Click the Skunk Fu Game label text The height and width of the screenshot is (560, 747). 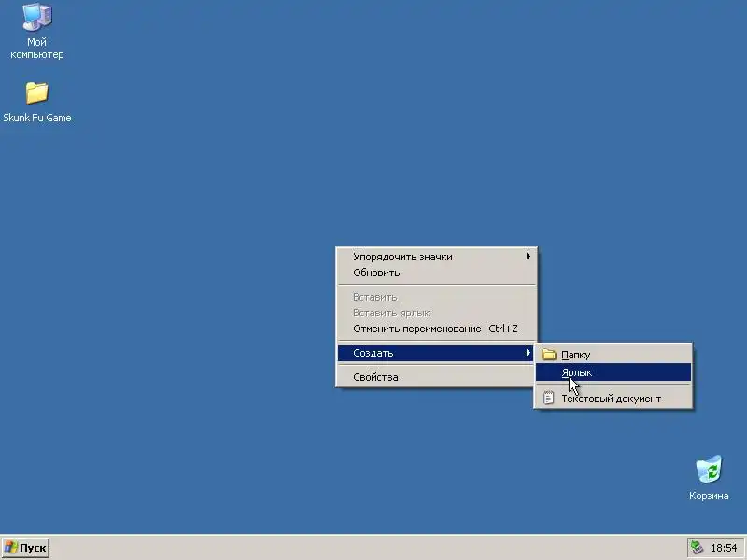click(x=37, y=118)
